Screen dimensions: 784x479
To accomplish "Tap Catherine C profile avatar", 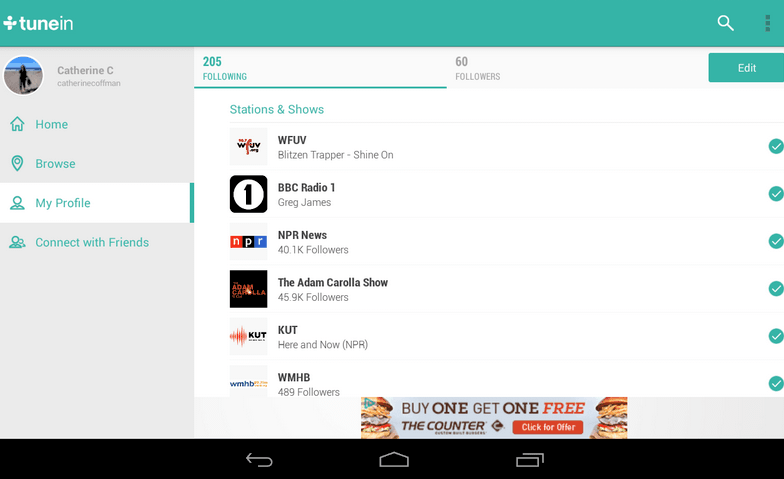I will pyautogui.click(x=24, y=76).
